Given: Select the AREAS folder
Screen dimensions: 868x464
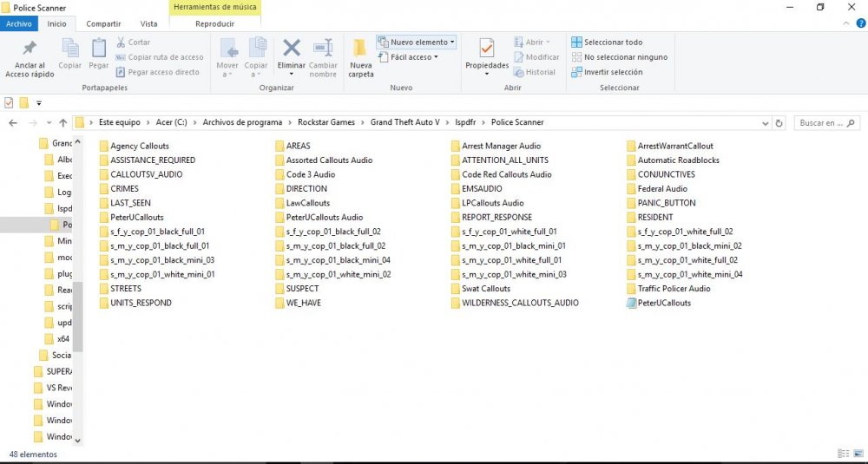Looking at the screenshot, I should click(293, 146).
